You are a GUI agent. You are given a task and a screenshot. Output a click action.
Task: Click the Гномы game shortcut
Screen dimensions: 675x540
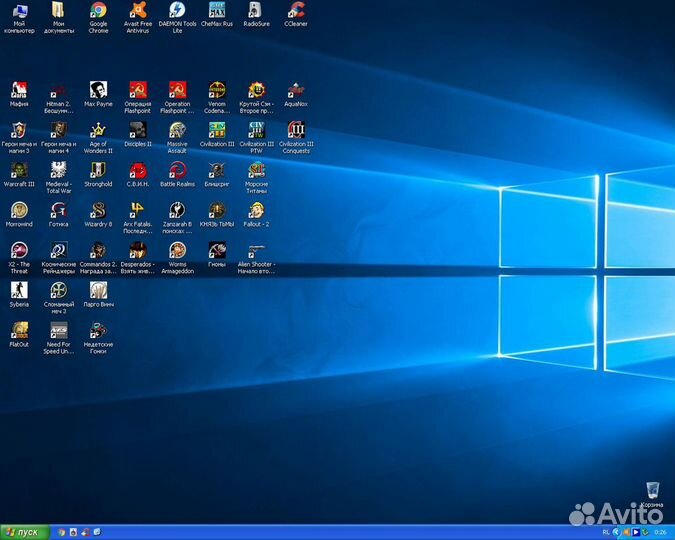tap(217, 255)
